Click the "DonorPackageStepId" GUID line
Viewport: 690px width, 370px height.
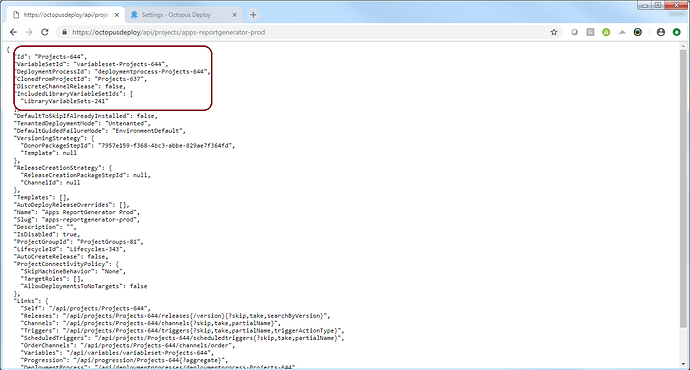pos(128,145)
